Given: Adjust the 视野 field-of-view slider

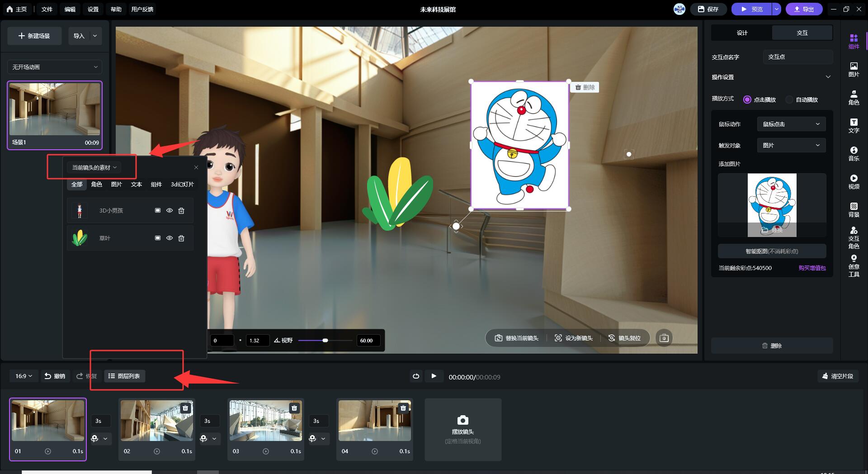Looking at the screenshot, I should (x=325, y=340).
